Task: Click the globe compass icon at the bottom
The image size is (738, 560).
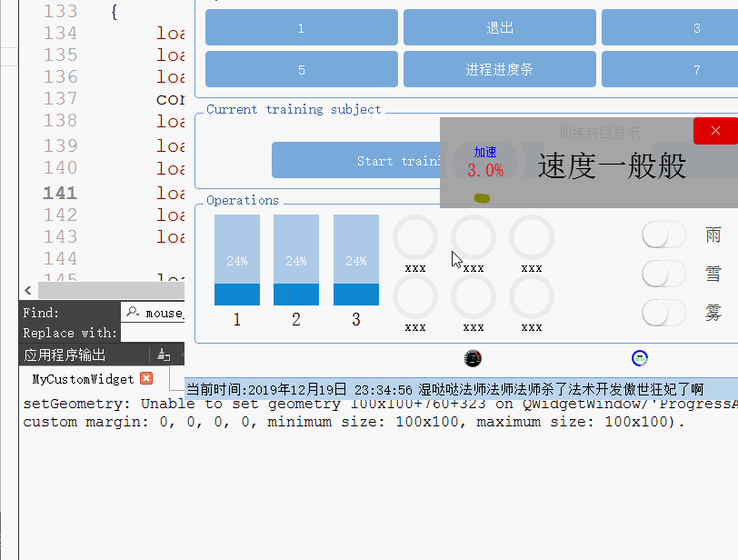Action: [x=640, y=358]
